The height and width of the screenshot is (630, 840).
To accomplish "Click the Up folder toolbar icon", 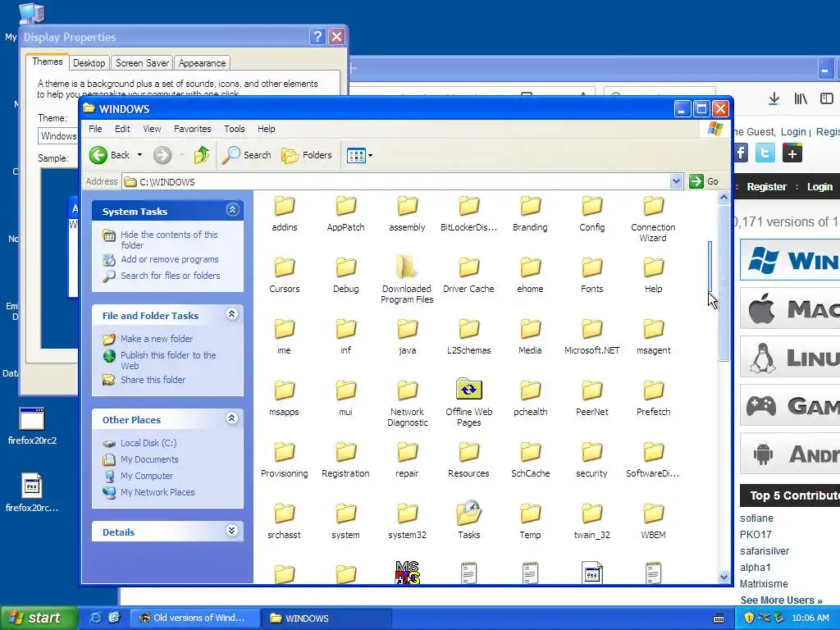I will point(202,155).
